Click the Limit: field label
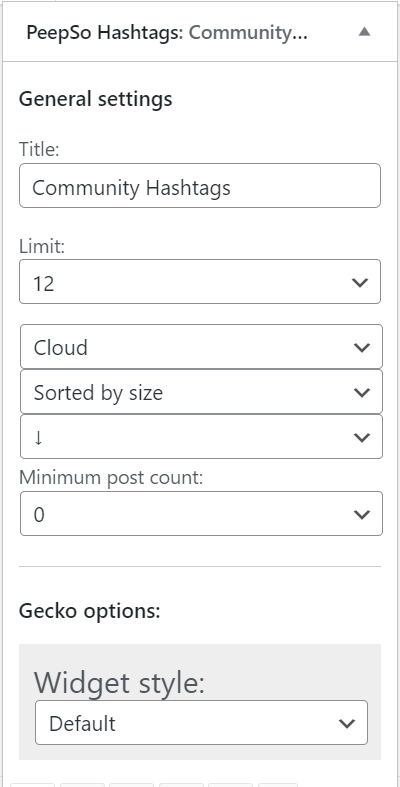Image resolution: width=400 pixels, height=787 pixels. tap(42, 246)
